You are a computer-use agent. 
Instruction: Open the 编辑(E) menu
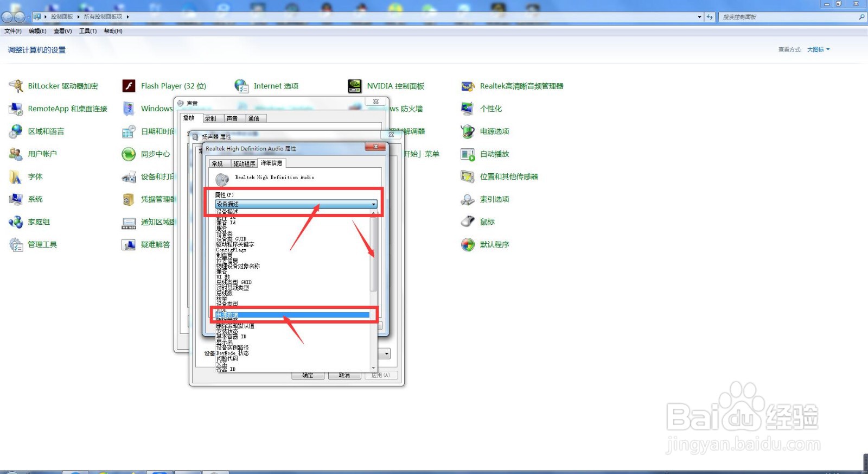pos(37,31)
